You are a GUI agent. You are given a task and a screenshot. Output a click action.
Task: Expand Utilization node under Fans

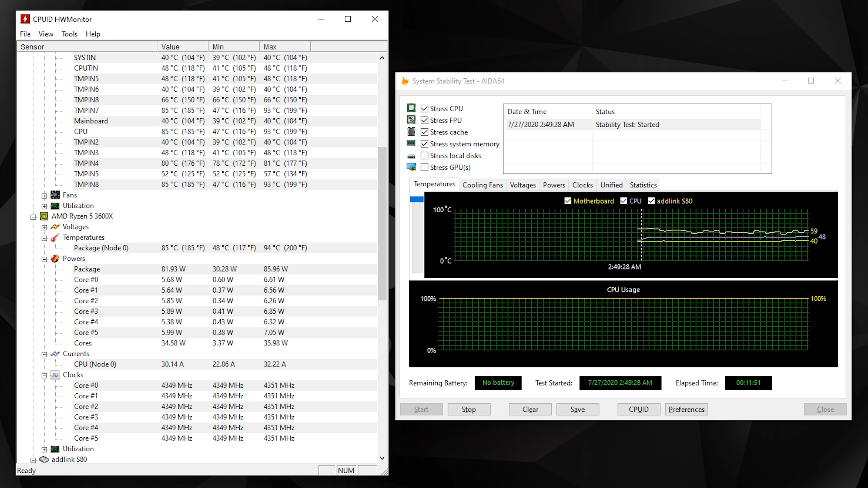pyautogui.click(x=44, y=206)
